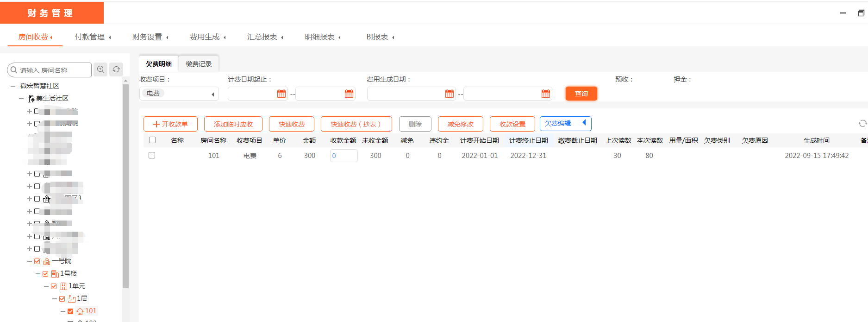
Task: Open the 欠费编辑 dropdown arrow
Action: coord(584,123)
